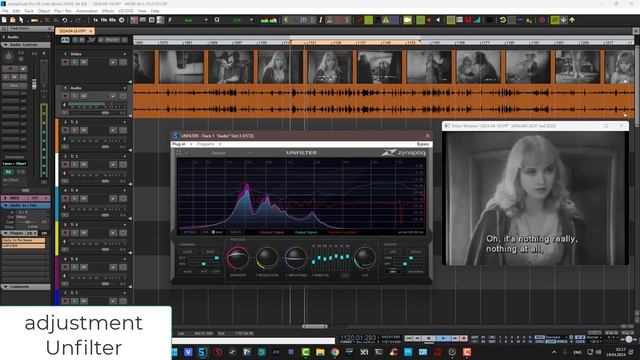
Task: Open the File menu
Action: [5, 11]
